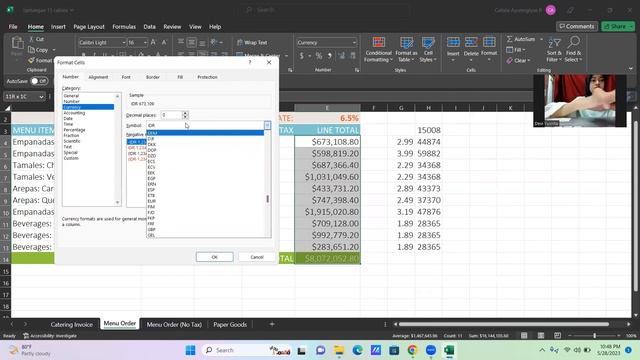The width and height of the screenshot is (640, 360).
Task: Open the Font size dropdown
Action: [x=145, y=42]
